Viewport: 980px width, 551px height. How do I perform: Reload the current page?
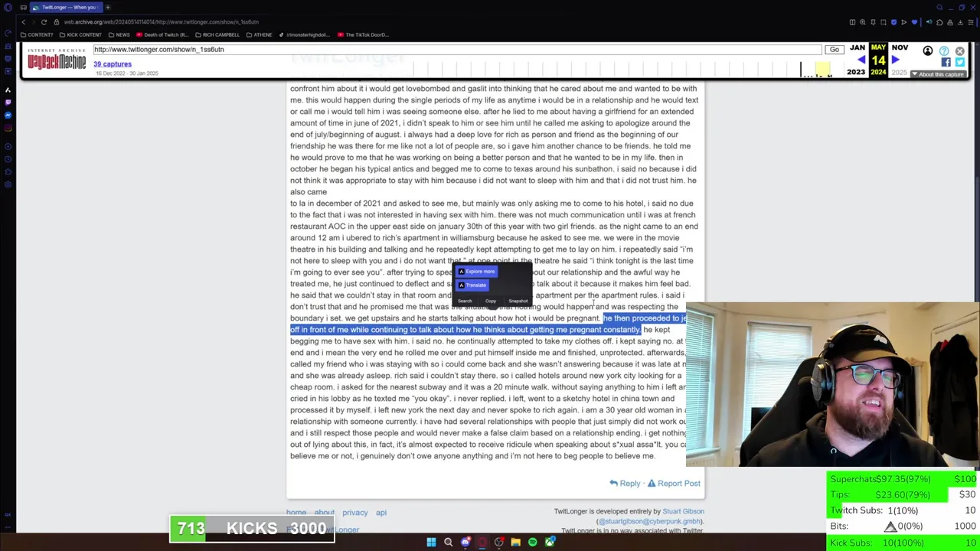point(44,22)
